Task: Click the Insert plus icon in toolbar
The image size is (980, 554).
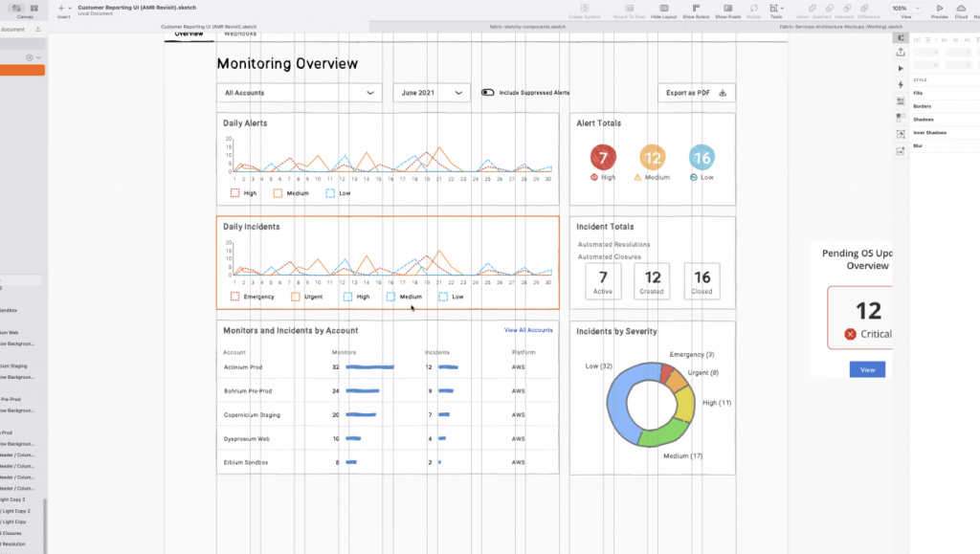Action: coord(60,8)
